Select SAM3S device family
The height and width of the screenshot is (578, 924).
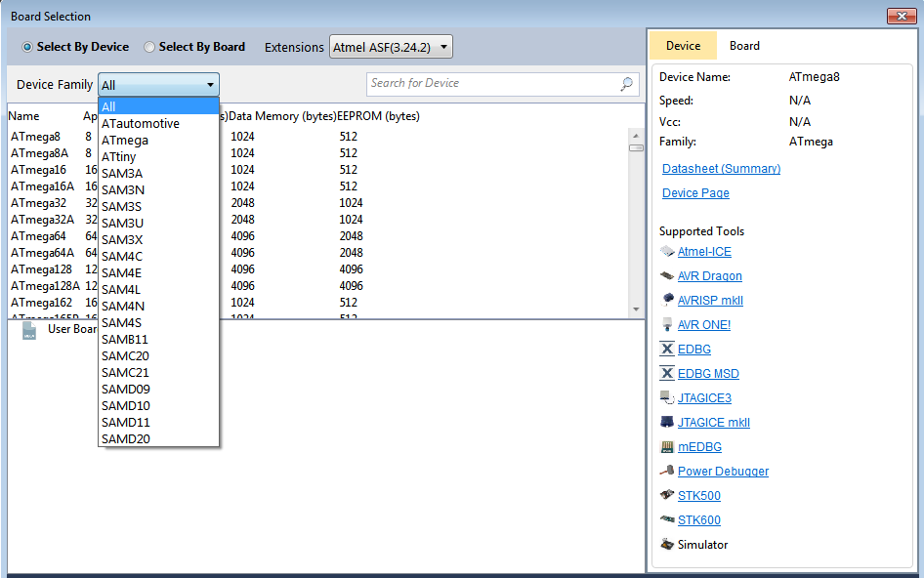pos(158,206)
